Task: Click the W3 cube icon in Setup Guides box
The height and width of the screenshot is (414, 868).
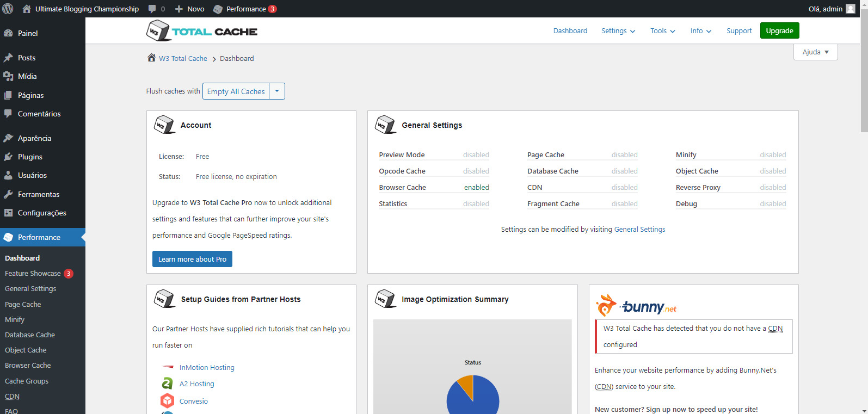Action: pyautogui.click(x=164, y=299)
